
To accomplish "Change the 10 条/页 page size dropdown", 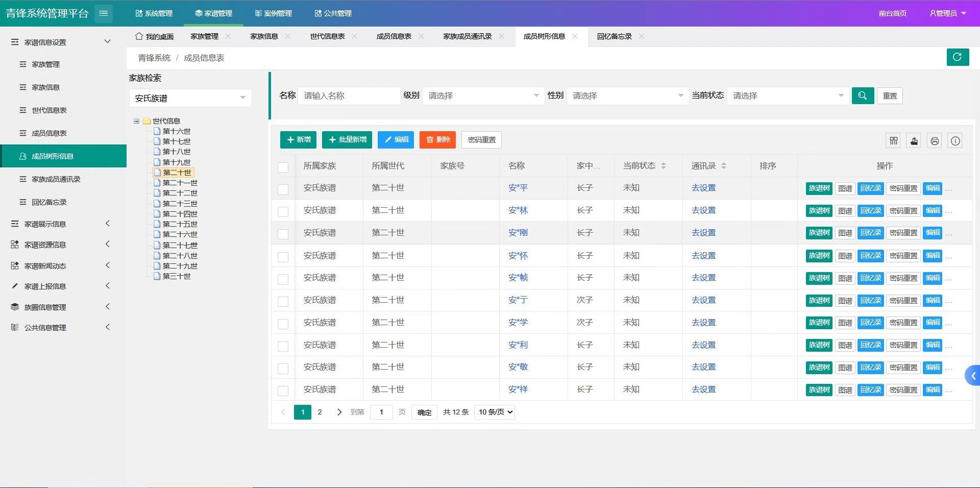I will point(495,412).
